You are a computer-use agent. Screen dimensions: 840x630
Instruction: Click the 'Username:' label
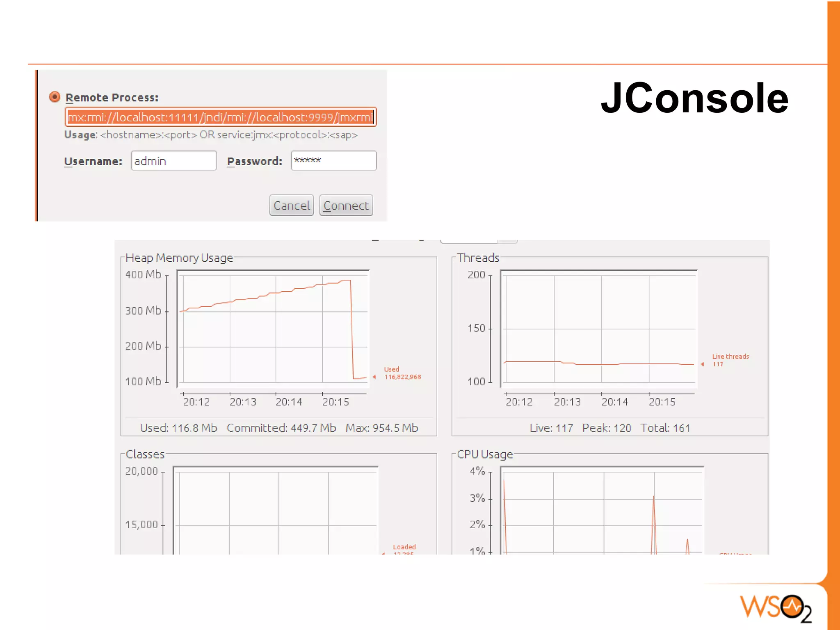coord(93,161)
